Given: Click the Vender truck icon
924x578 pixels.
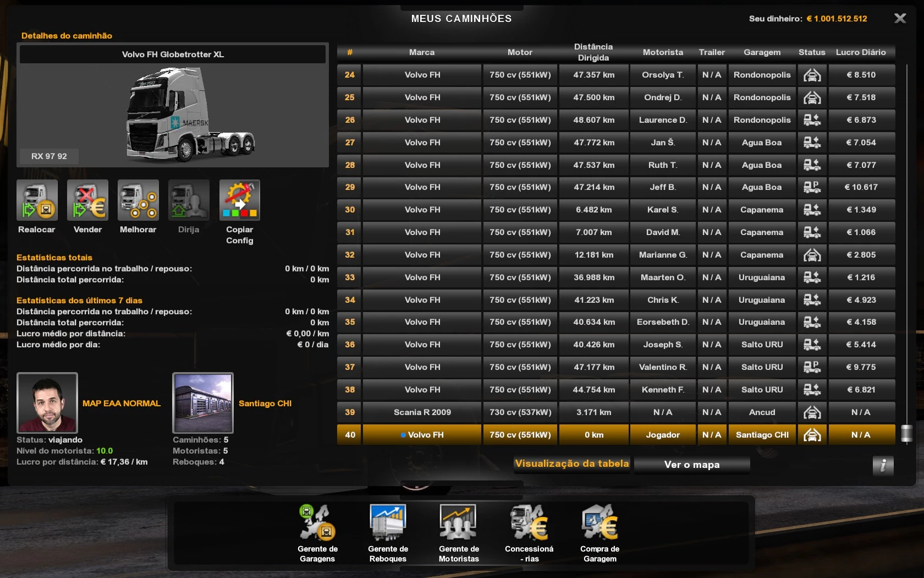Looking at the screenshot, I should tap(87, 200).
